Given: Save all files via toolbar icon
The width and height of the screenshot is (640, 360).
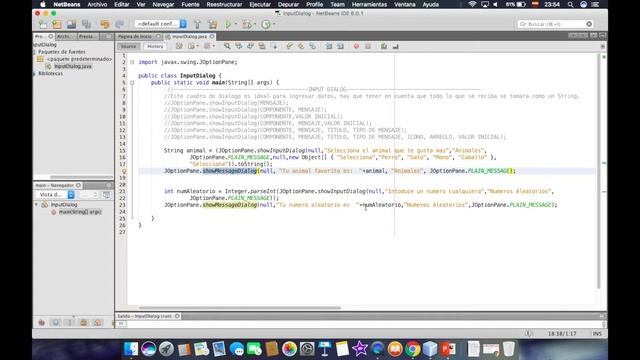Looking at the screenshot, I should (87, 24).
